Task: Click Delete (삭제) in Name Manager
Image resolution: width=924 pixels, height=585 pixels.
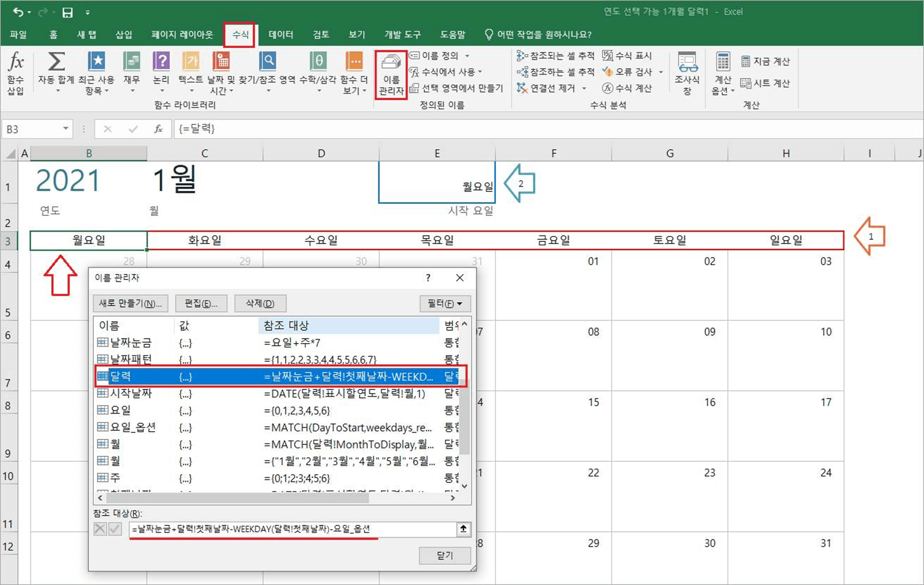Action: [260, 304]
